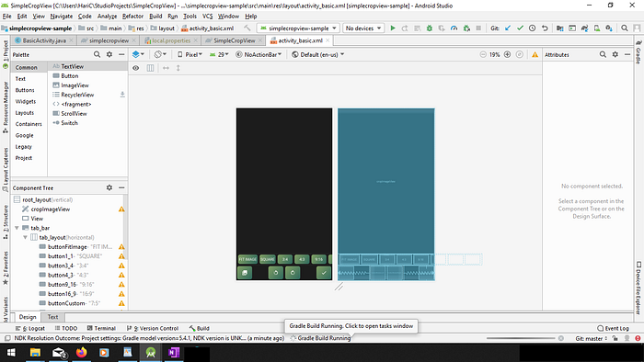
Task: Click the debug bug icon in toolbar
Action: 430,28
